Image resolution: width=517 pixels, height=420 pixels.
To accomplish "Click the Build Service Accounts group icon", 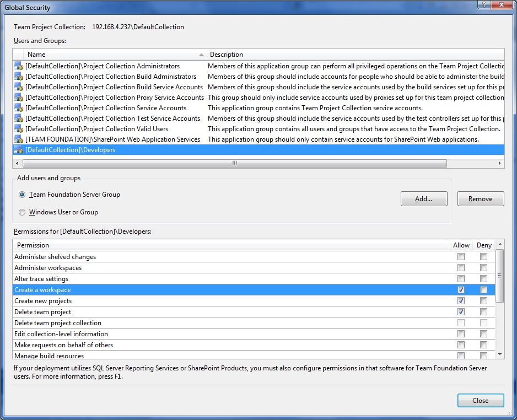I will (18, 87).
